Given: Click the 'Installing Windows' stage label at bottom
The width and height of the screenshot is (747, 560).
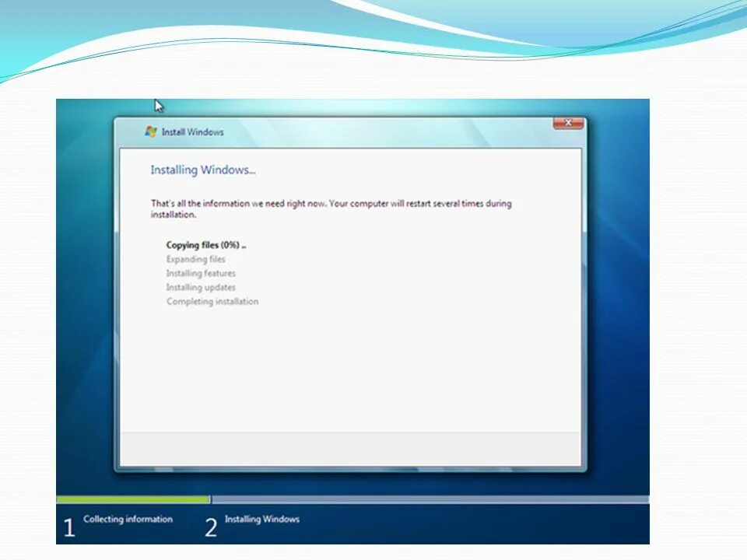Looking at the screenshot, I should 262,519.
